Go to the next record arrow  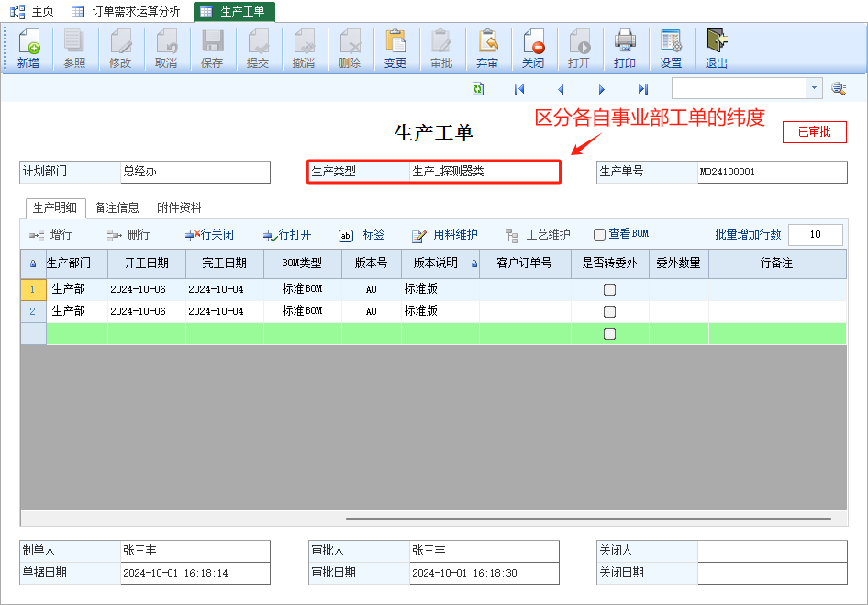click(602, 89)
